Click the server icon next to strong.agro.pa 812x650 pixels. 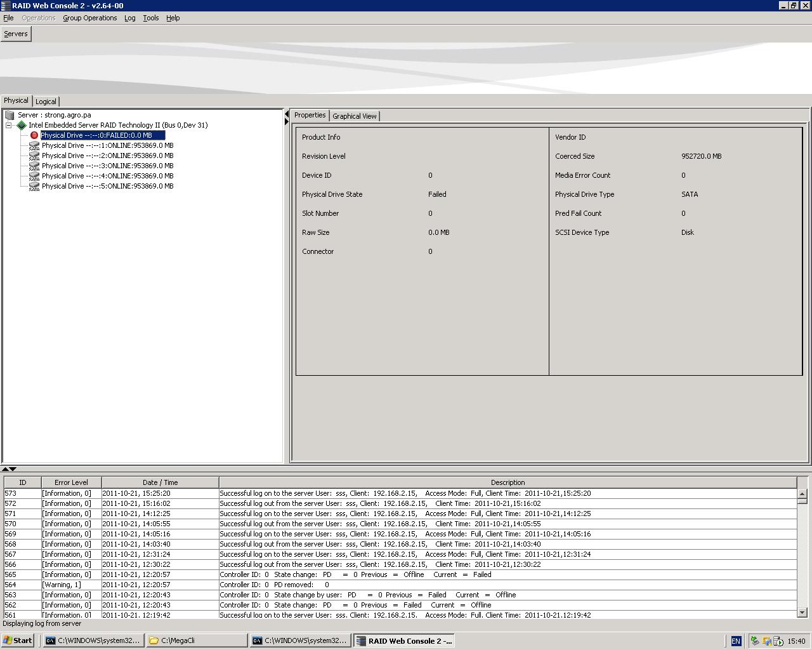(x=10, y=115)
